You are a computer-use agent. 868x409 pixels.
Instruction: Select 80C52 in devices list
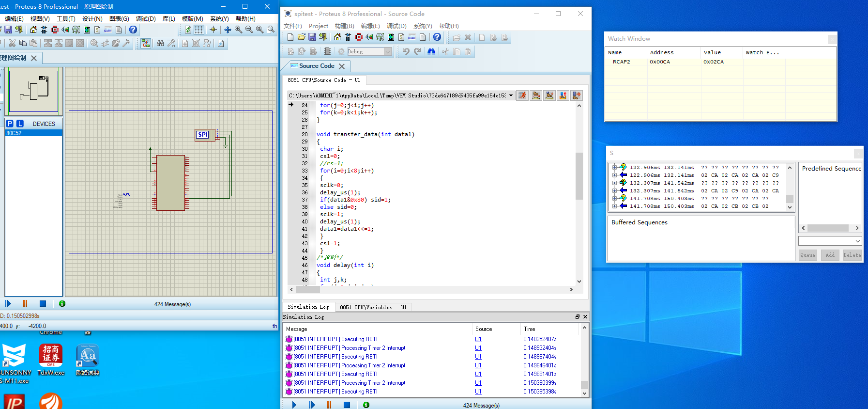pos(33,133)
